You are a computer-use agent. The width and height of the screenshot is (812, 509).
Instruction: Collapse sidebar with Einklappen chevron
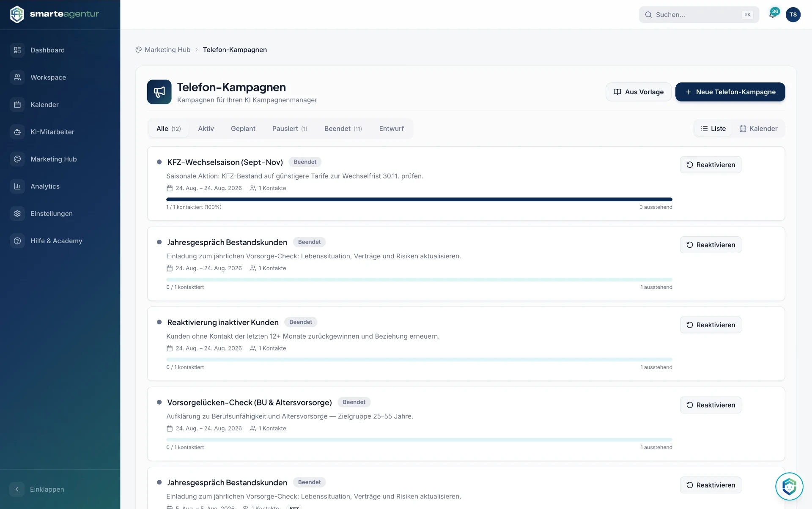17,489
